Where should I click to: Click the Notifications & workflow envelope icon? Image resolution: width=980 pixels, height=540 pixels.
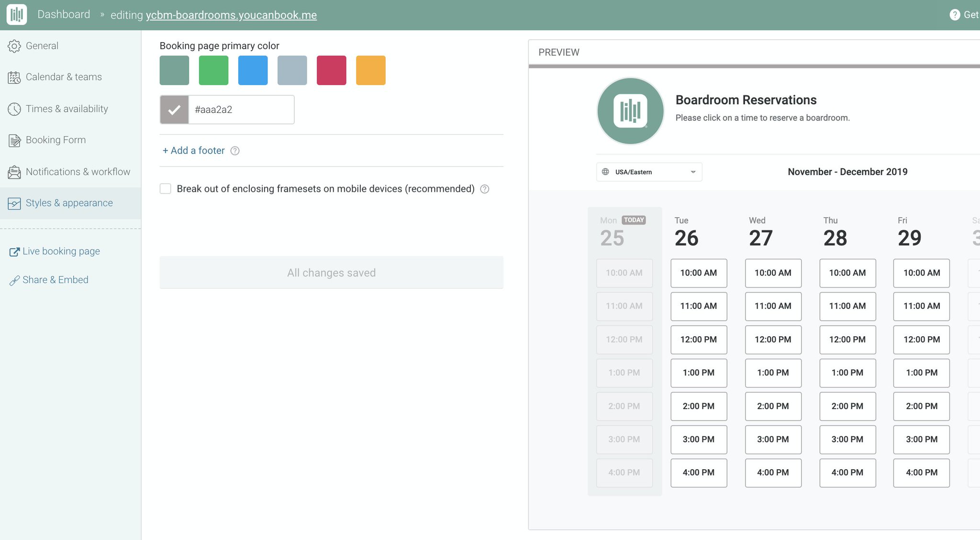(14, 172)
